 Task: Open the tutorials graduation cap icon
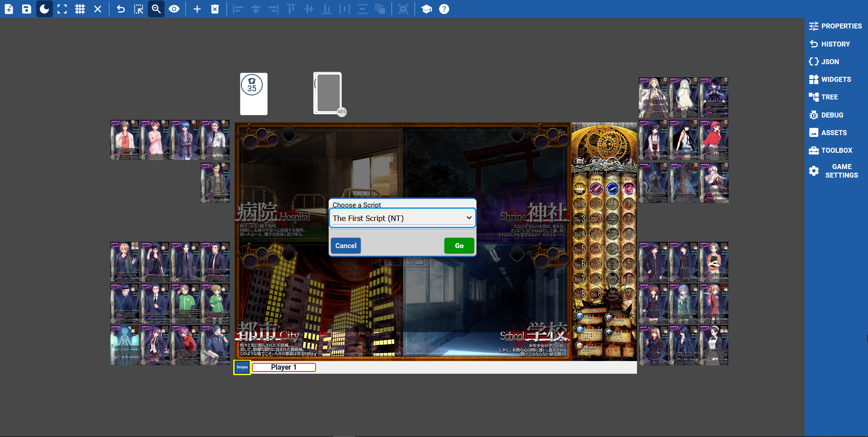pos(426,9)
